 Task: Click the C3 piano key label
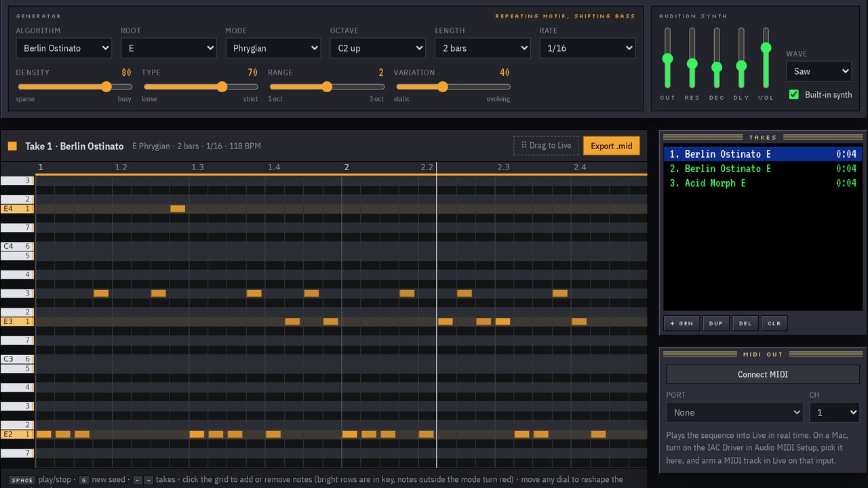click(17, 359)
